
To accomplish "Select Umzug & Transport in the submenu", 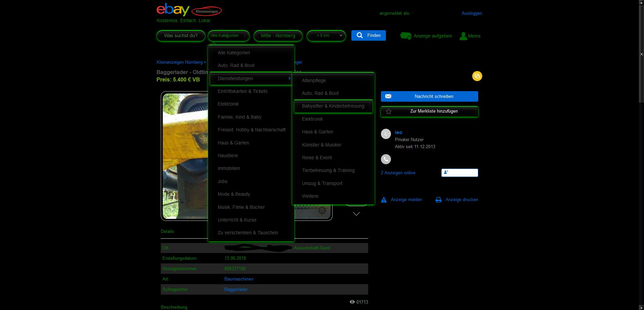I will coord(322,183).
